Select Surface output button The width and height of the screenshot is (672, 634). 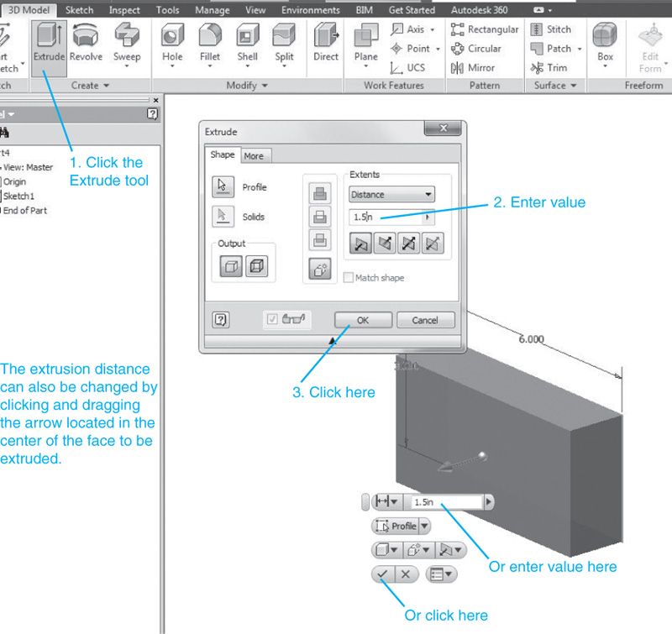257,266
